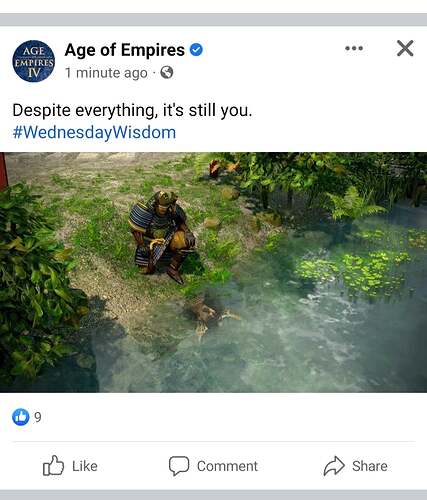Tap the Share text label
Viewport: 427px width, 500px height.
coord(370,466)
